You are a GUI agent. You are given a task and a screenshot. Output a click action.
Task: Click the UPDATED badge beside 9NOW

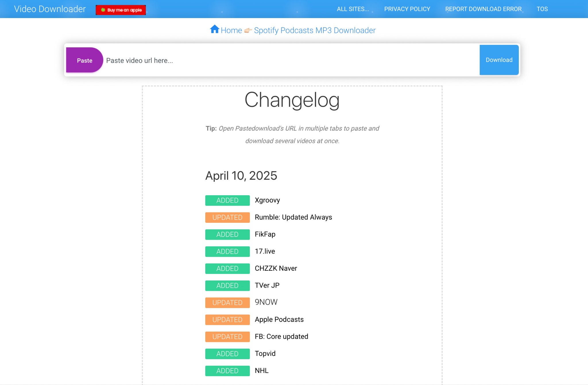[x=227, y=303]
